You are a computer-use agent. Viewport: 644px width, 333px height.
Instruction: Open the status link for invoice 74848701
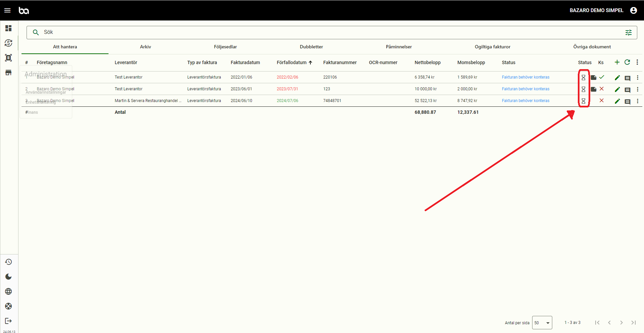tap(526, 101)
